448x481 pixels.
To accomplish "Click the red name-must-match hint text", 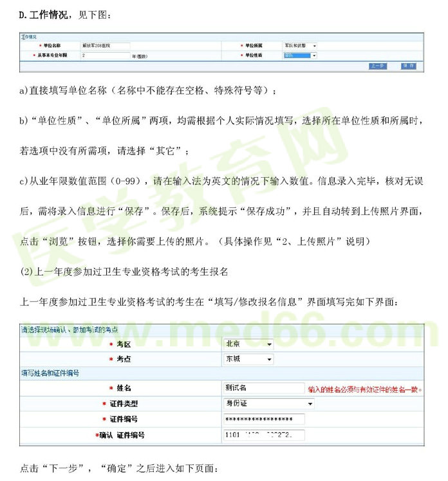I will point(366,389).
